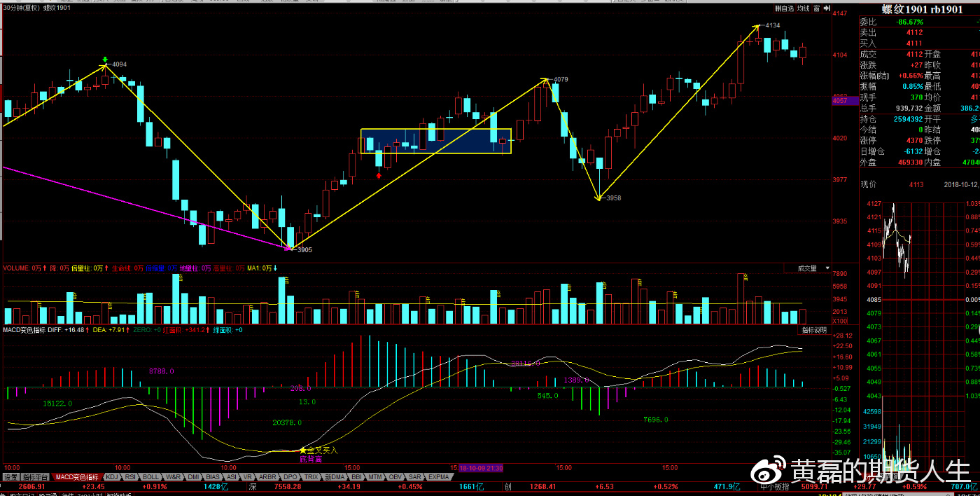Image resolution: width=980 pixels, height=496 pixels.
Task: Toggle the 均线 moving average display
Action: [804, 9]
